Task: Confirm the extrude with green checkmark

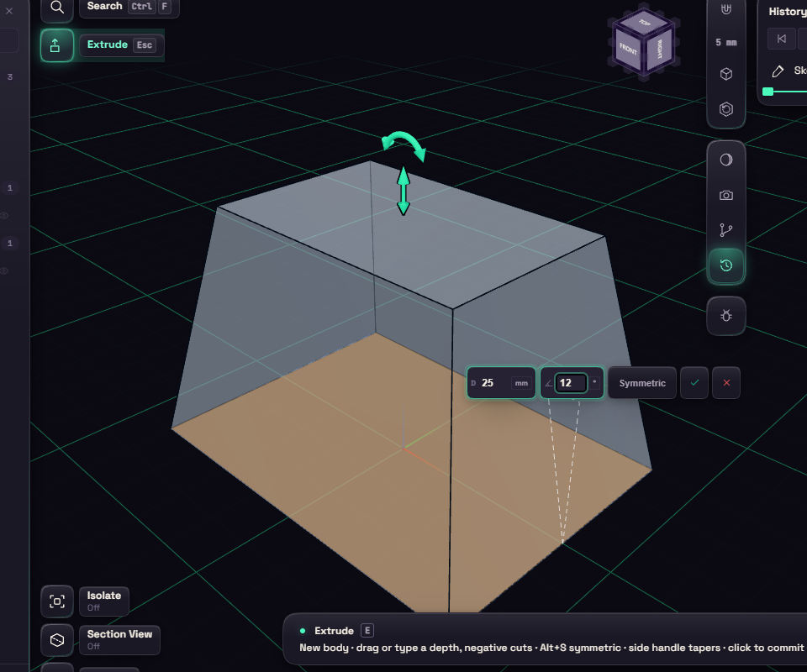Action: (694, 383)
